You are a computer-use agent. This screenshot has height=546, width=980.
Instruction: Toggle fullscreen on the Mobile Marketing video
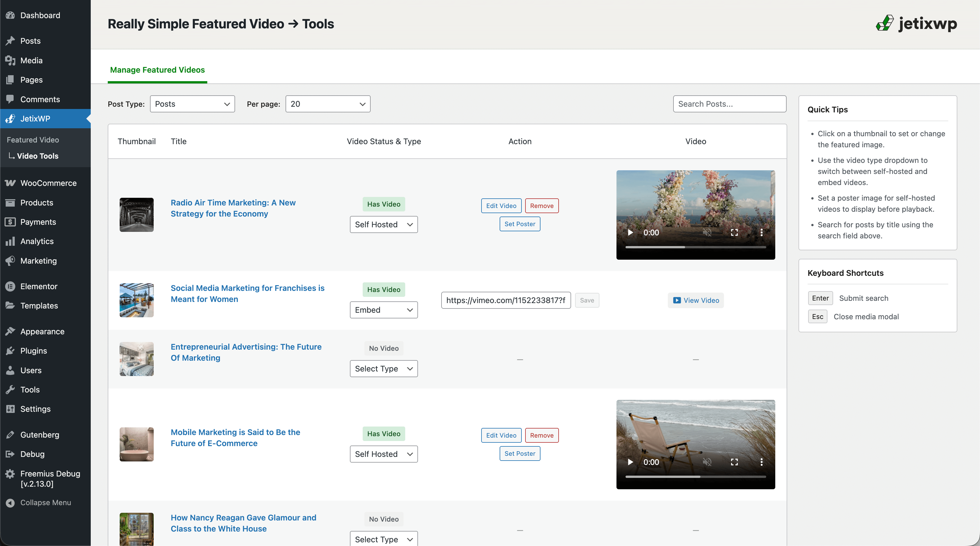point(735,462)
